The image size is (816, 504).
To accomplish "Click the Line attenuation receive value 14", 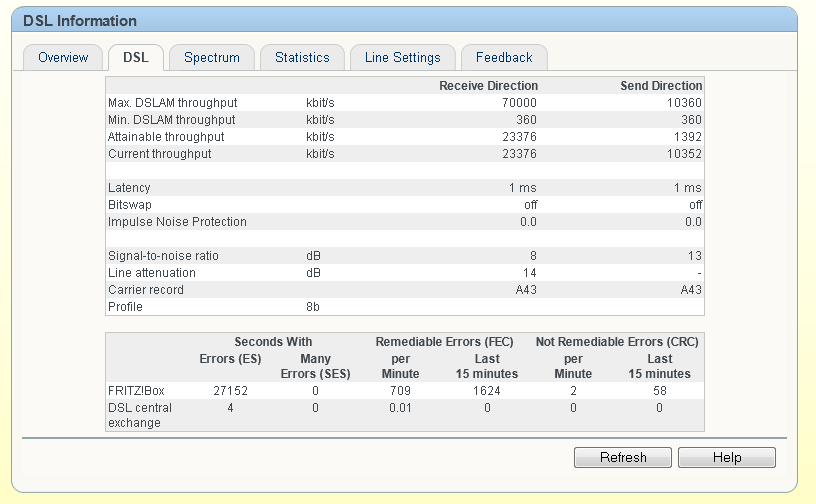I will [529, 273].
